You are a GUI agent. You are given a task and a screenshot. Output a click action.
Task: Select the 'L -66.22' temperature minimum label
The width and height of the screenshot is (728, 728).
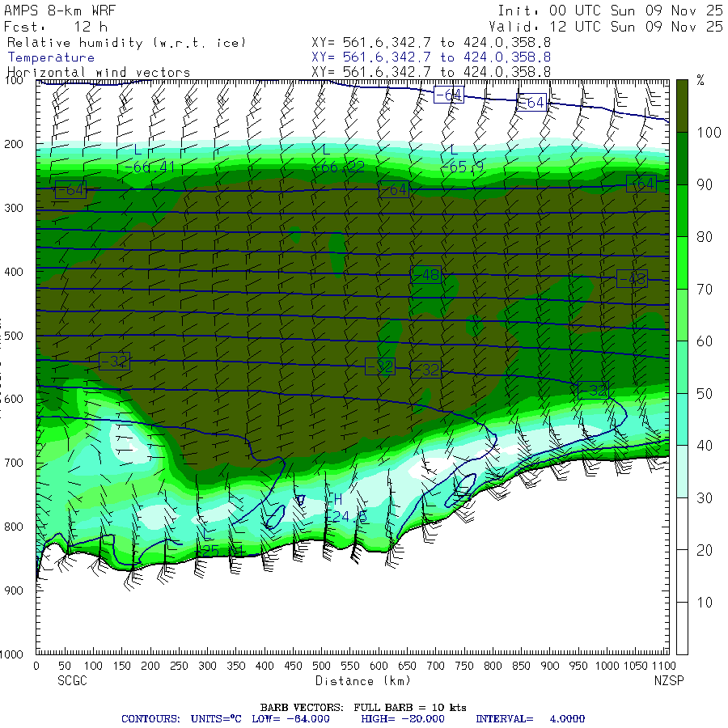(340, 159)
